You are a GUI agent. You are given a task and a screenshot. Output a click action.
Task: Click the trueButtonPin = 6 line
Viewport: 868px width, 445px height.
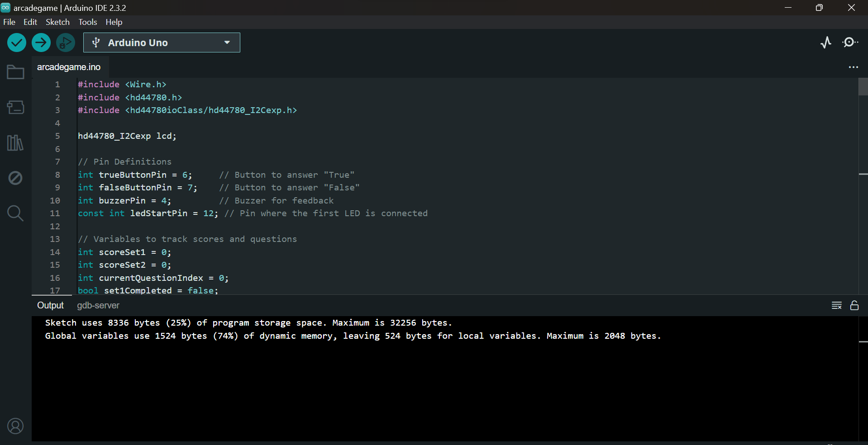coord(135,175)
